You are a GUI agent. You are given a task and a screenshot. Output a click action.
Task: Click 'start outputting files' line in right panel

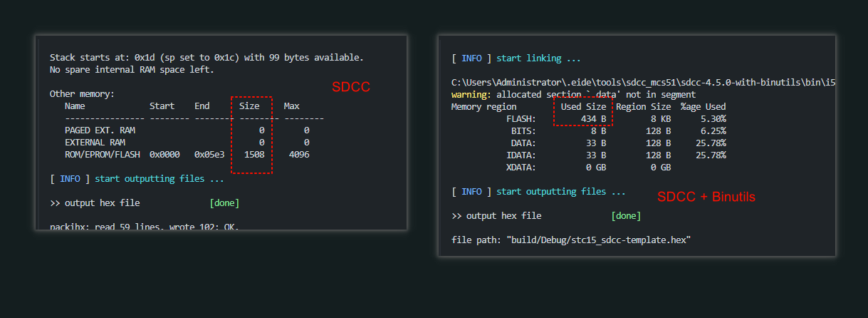click(539, 192)
